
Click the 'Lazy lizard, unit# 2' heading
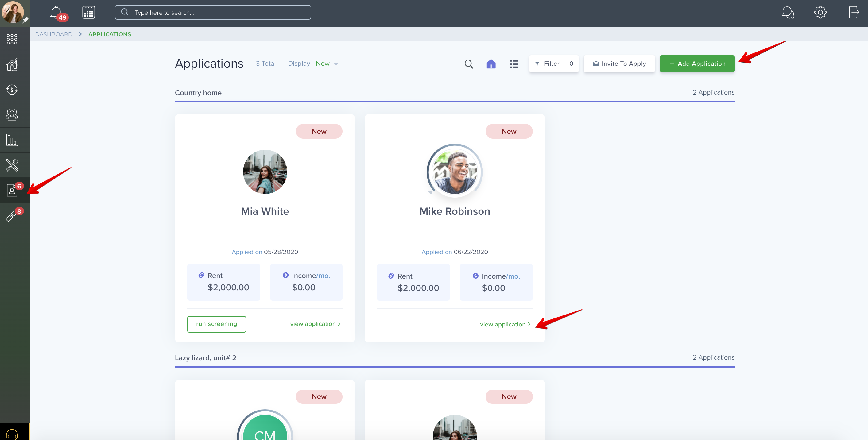pyautogui.click(x=206, y=358)
